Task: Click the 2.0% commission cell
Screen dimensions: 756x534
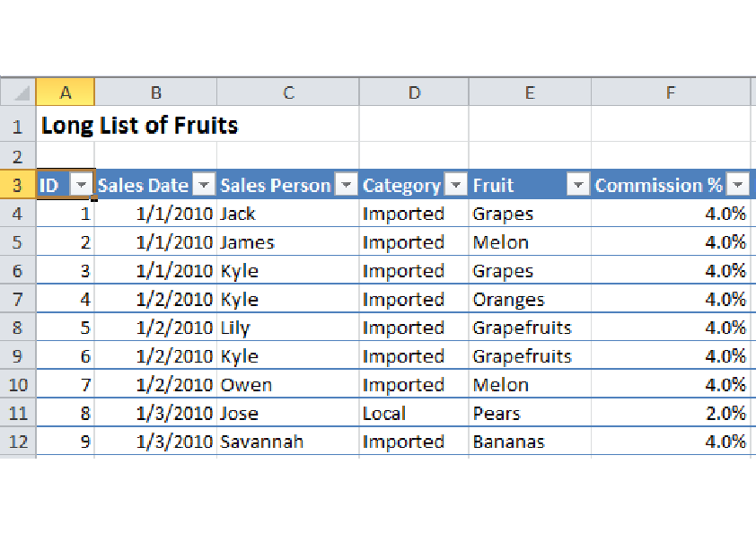Action: (x=670, y=414)
